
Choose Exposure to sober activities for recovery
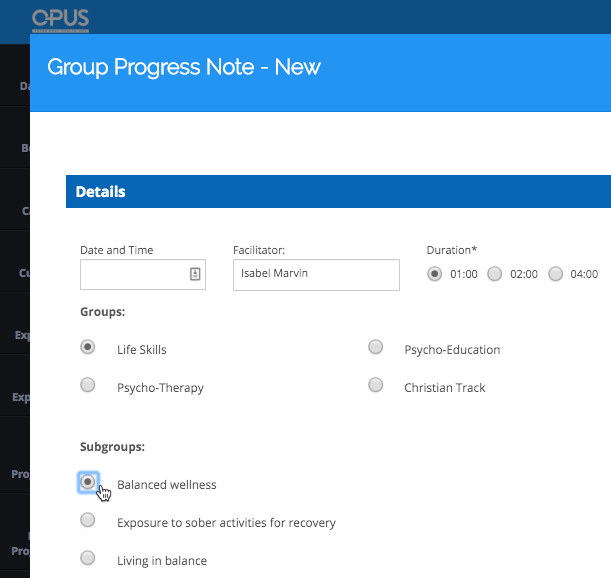pyautogui.click(x=88, y=520)
